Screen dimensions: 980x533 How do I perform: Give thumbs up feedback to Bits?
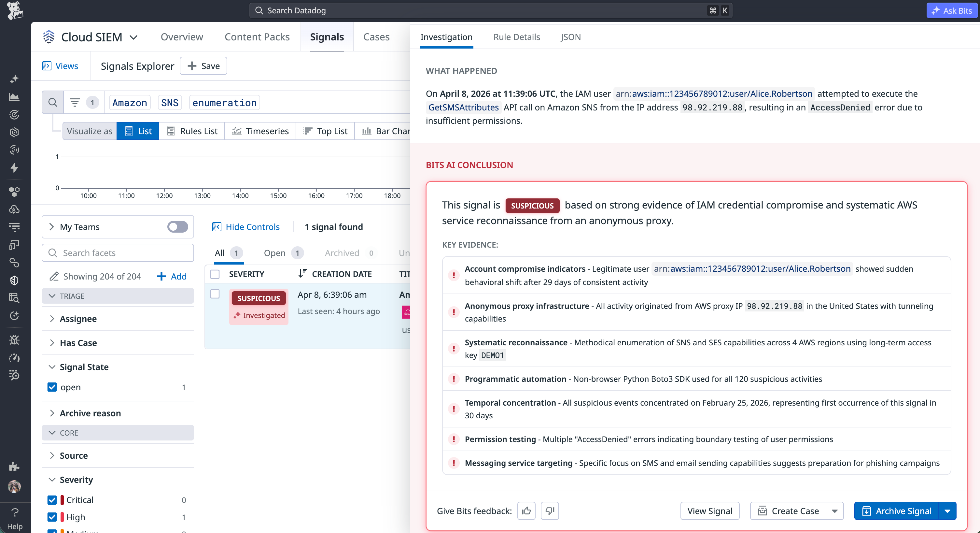(x=526, y=511)
